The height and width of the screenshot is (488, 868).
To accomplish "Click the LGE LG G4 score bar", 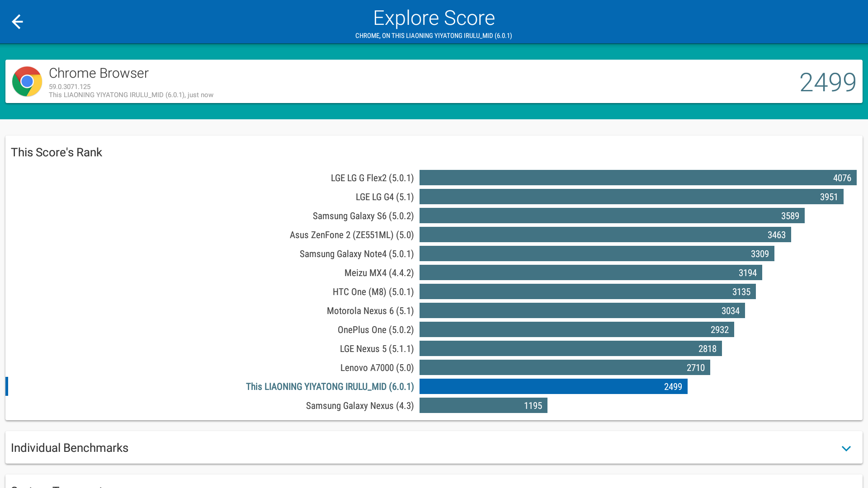I will click(631, 197).
